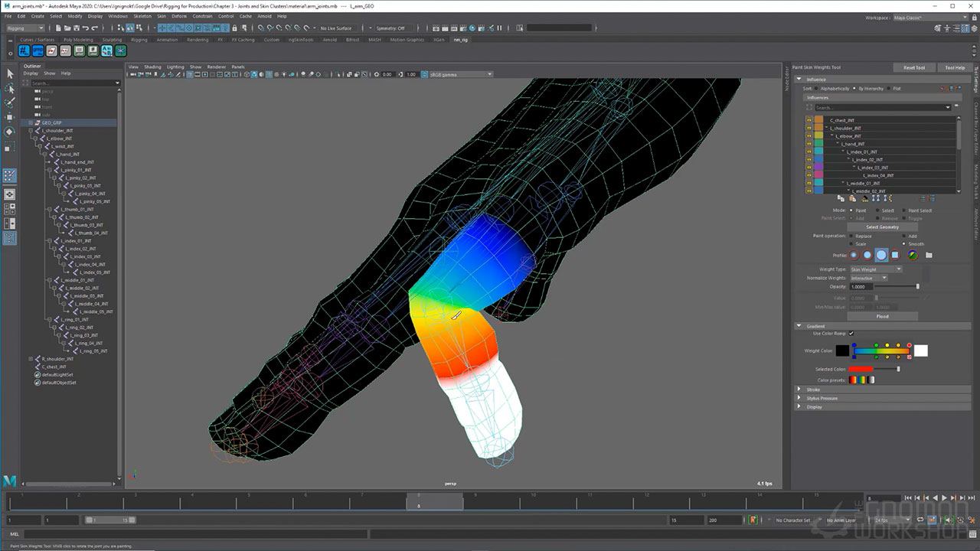Pick the Move tool in toolbox
980x551 pixels.
10,117
